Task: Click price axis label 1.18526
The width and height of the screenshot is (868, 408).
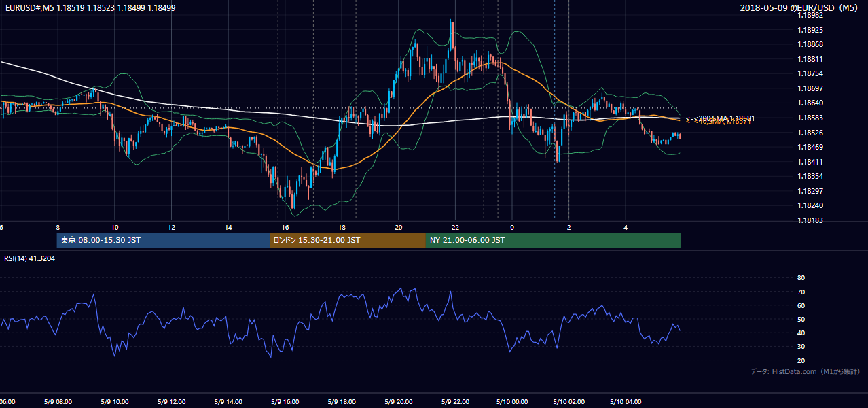Action: pos(810,133)
